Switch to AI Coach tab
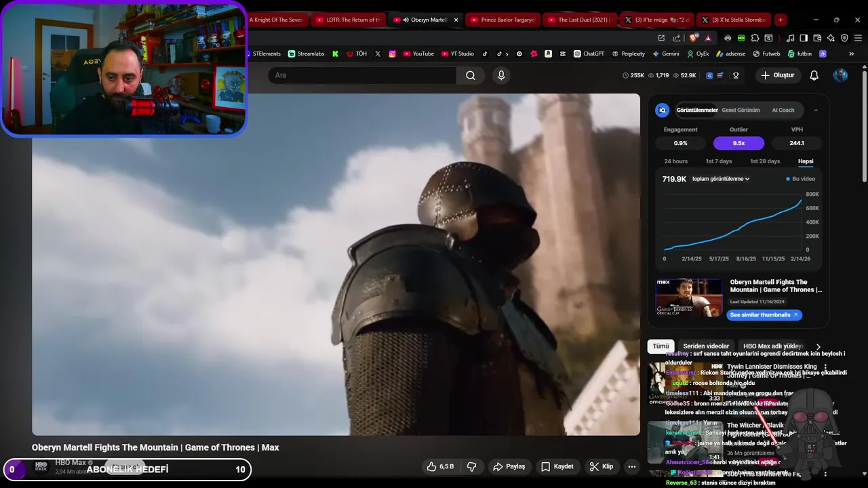Screen dimensions: 868x488 (783, 110)
